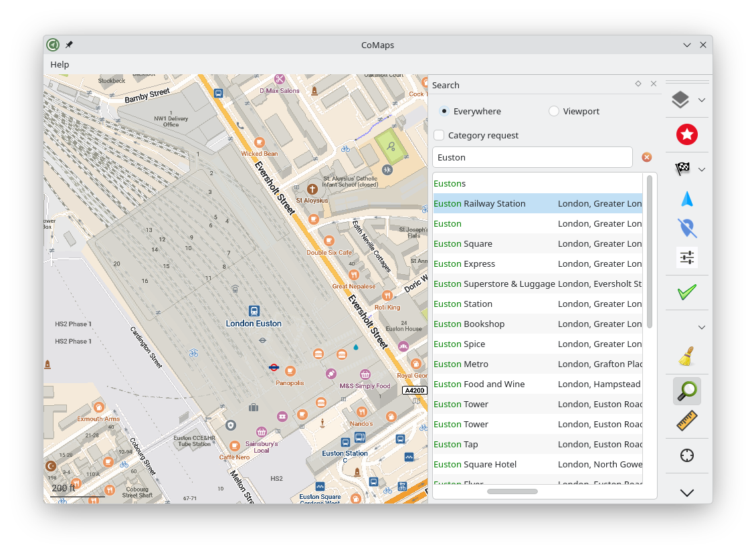Viewport: 756px width, 555px height.
Task: Select the plain Euston result
Action: [538, 223]
